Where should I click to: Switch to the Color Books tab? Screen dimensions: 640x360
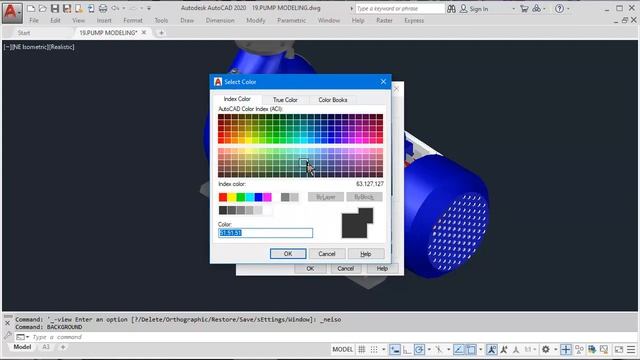point(333,100)
